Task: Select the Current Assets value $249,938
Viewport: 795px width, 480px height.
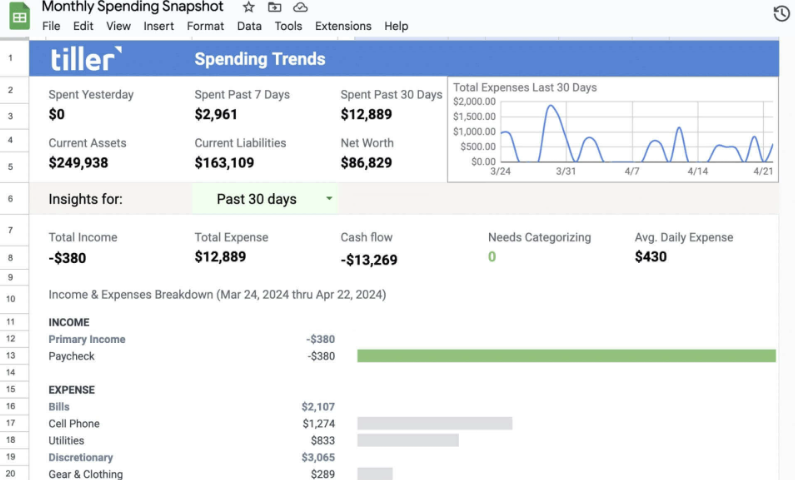Action: click(x=79, y=163)
